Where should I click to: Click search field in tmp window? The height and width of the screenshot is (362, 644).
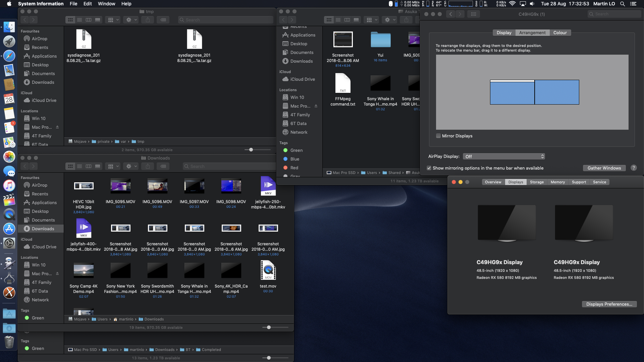click(x=225, y=20)
